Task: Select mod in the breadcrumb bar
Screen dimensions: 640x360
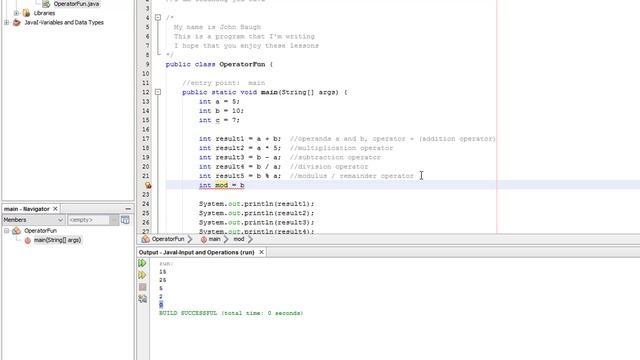Action: pos(239,239)
